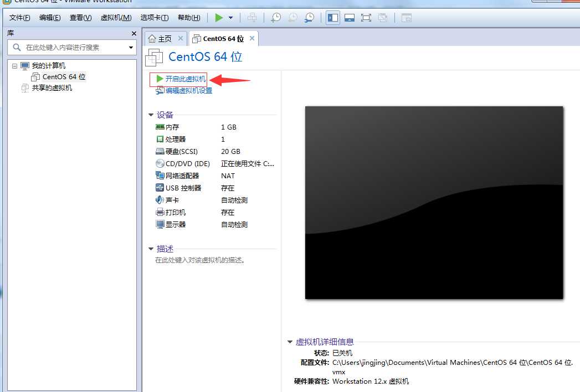Toggle the thumbnail bar view icon

click(x=350, y=17)
